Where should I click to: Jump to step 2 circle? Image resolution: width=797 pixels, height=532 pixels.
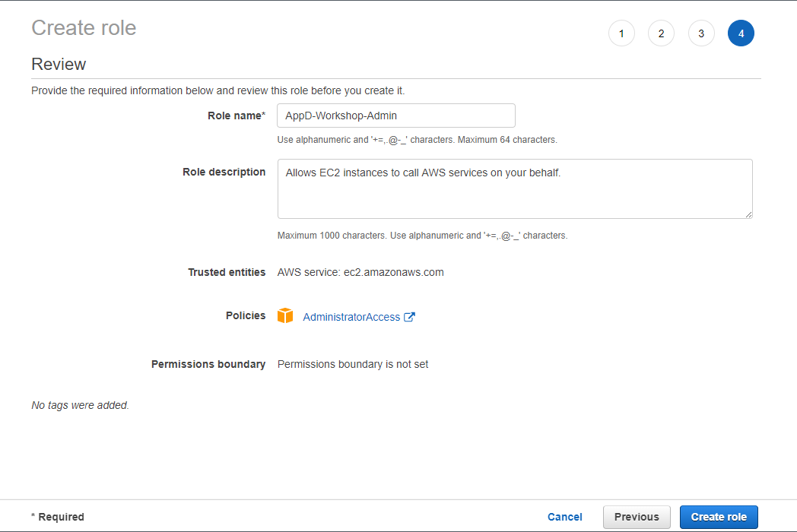(x=661, y=33)
